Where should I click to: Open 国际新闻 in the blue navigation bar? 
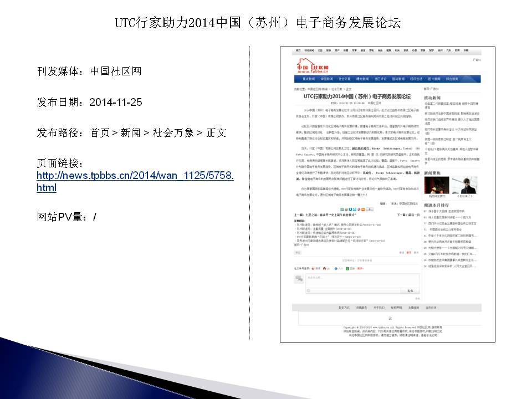tap(398, 79)
